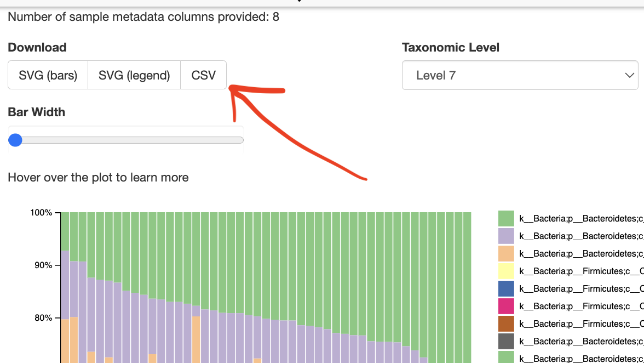This screenshot has width=644, height=363.
Task: Click the Taxonomic Level heading label
Action: click(x=451, y=48)
